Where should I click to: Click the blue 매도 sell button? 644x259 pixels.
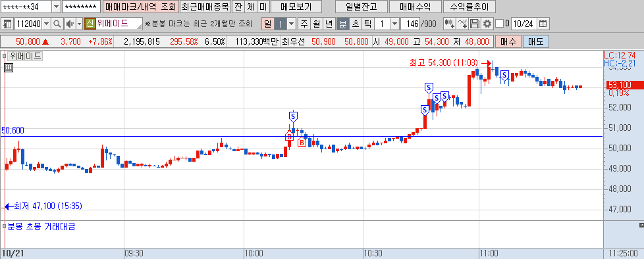pyautogui.click(x=535, y=42)
